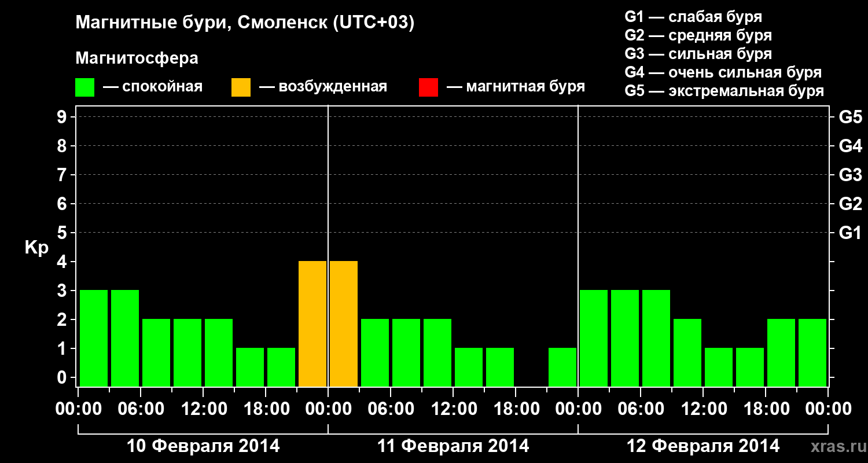868x463 pixels.
Task: Click the orange bar for 00:00–03:00 on 11 February
Action: point(344,324)
